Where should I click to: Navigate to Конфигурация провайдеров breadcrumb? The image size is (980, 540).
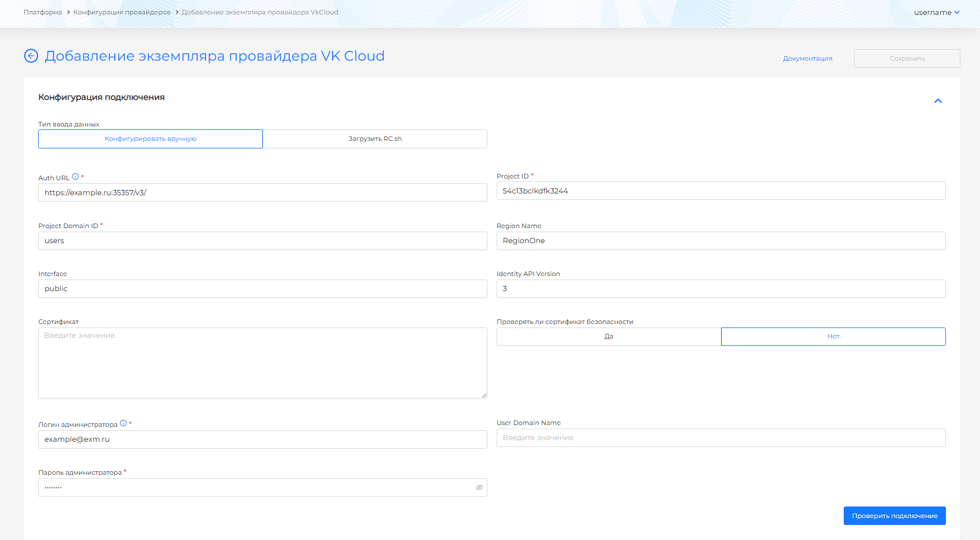[122, 12]
